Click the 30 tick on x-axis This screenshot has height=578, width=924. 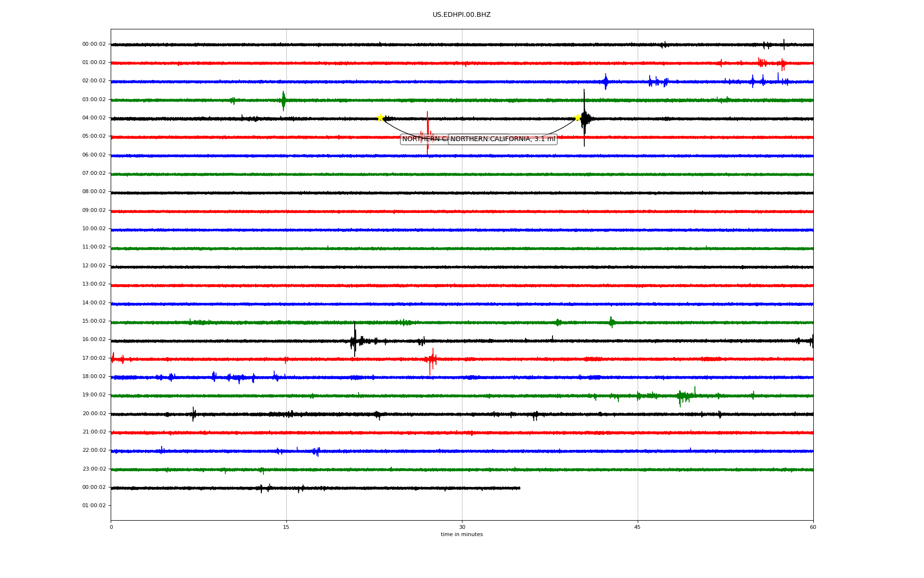coord(462,527)
